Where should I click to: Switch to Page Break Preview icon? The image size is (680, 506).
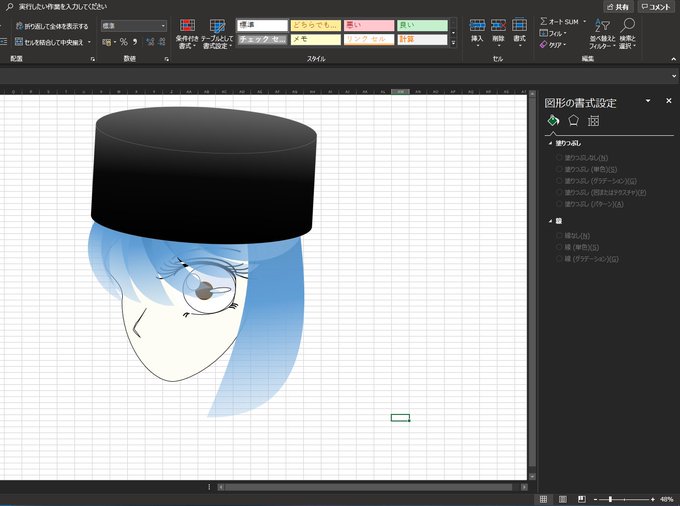[582, 499]
